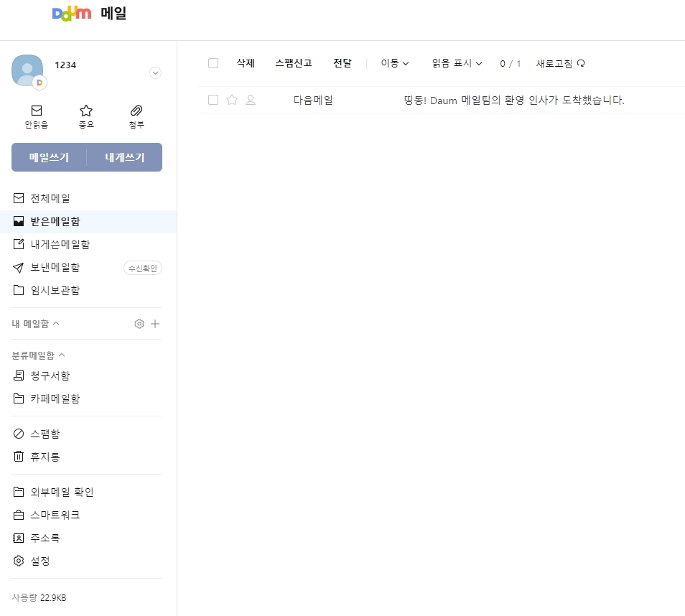Image resolution: width=685 pixels, height=616 pixels.
Task: Click the 전달 forward button
Action: point(342,63)
